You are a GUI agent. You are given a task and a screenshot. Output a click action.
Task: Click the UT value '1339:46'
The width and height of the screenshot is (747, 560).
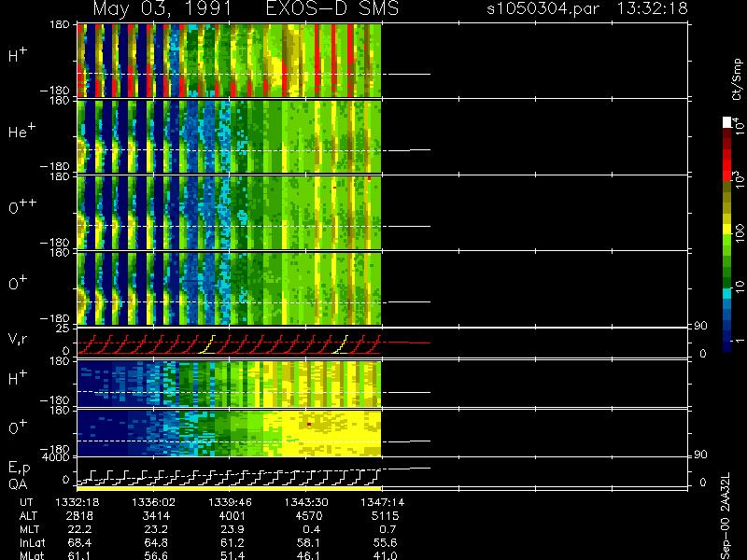pos(230,502)
